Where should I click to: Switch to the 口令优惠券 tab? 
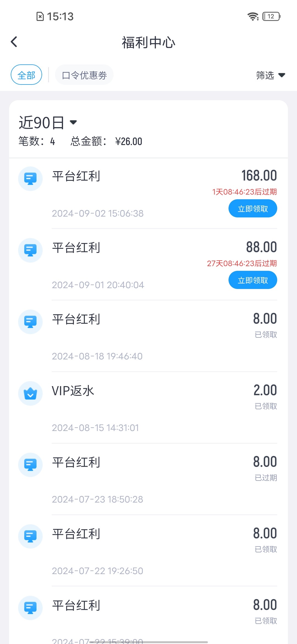point(84,75)
